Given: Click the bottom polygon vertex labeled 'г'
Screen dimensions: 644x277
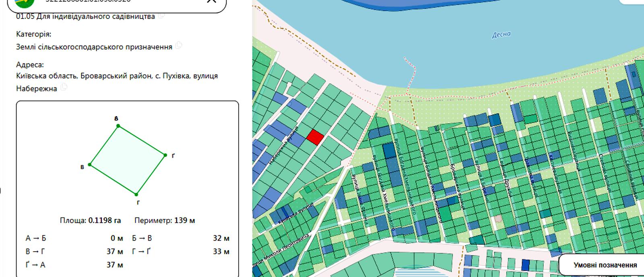Looking at the screenshot, I should tap(137, 195).
